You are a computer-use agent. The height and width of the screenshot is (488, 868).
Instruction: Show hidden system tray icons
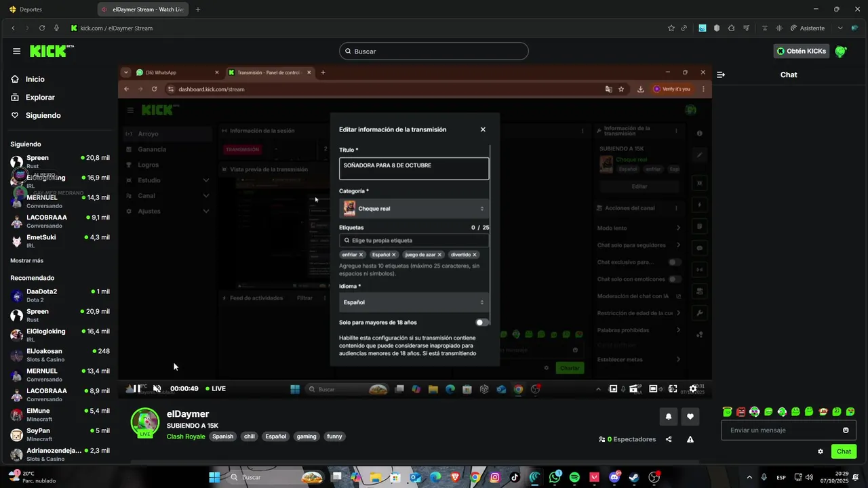point(749,477)
